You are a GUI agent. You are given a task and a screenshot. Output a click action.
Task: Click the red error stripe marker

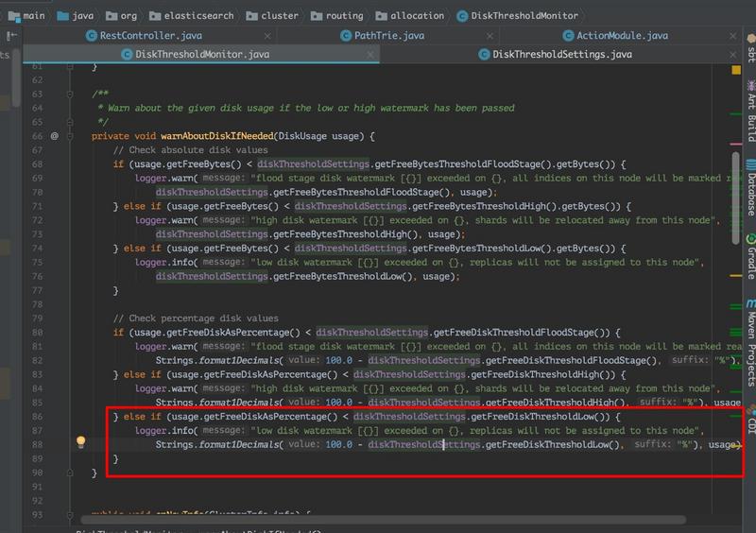736,144
